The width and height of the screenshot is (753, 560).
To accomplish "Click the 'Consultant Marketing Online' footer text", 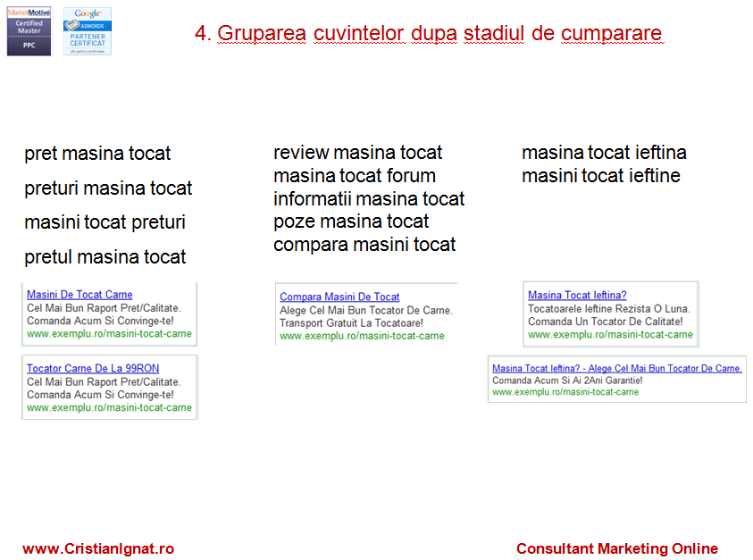I will 616,548.
